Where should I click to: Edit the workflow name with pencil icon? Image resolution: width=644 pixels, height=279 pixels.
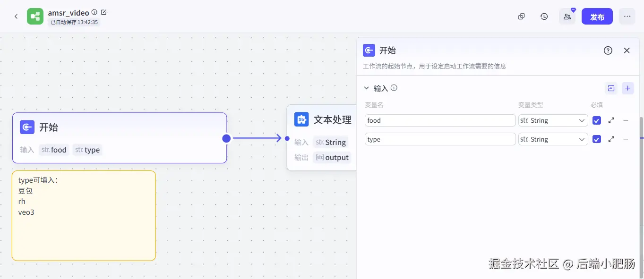coord(104,12)
